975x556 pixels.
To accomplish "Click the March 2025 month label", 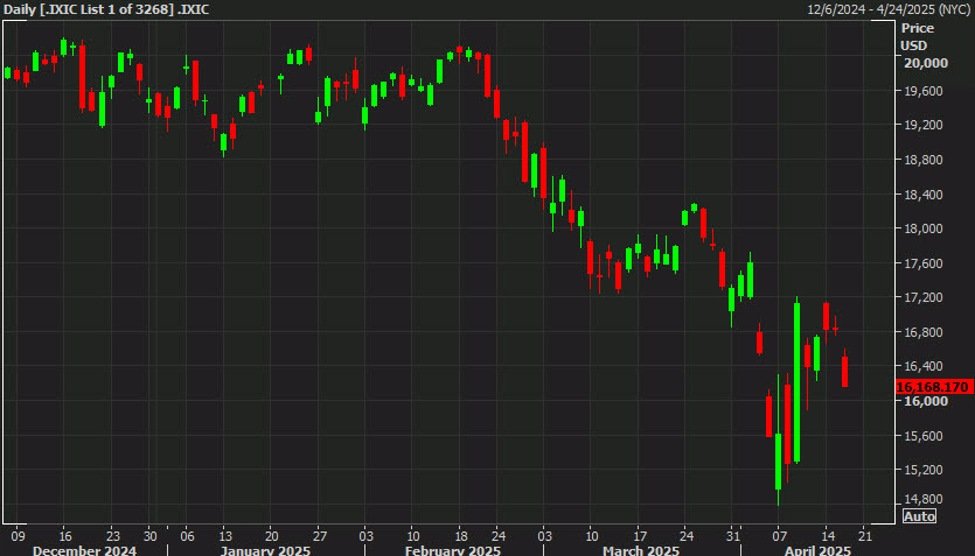I will pos(643,549).
